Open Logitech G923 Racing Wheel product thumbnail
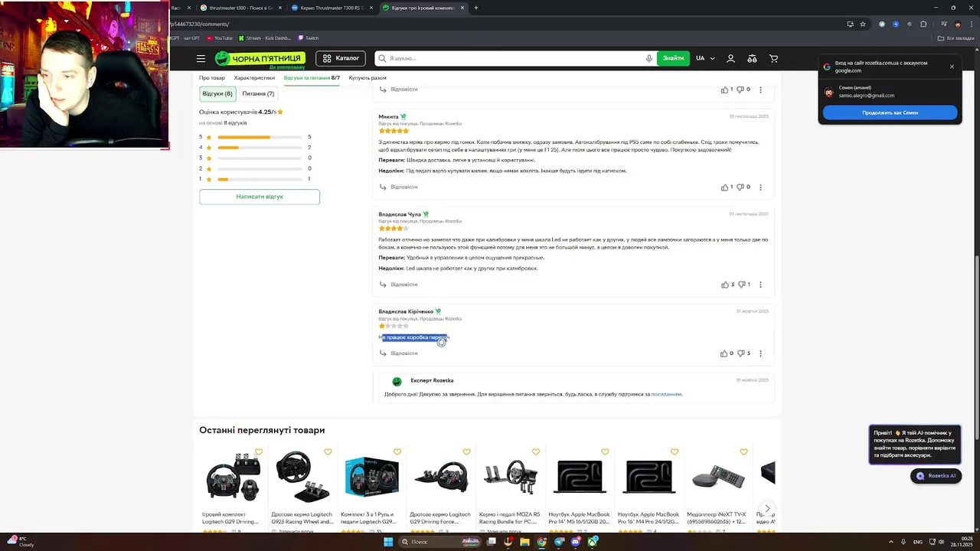The height and width of the screenshot is (551, 980). (x=302, y=478)
